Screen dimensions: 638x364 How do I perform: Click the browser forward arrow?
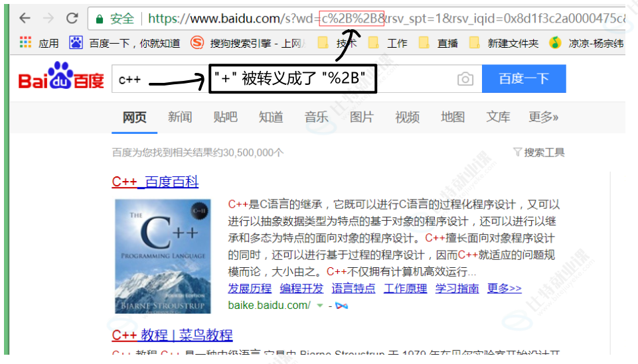pos(48,18)
